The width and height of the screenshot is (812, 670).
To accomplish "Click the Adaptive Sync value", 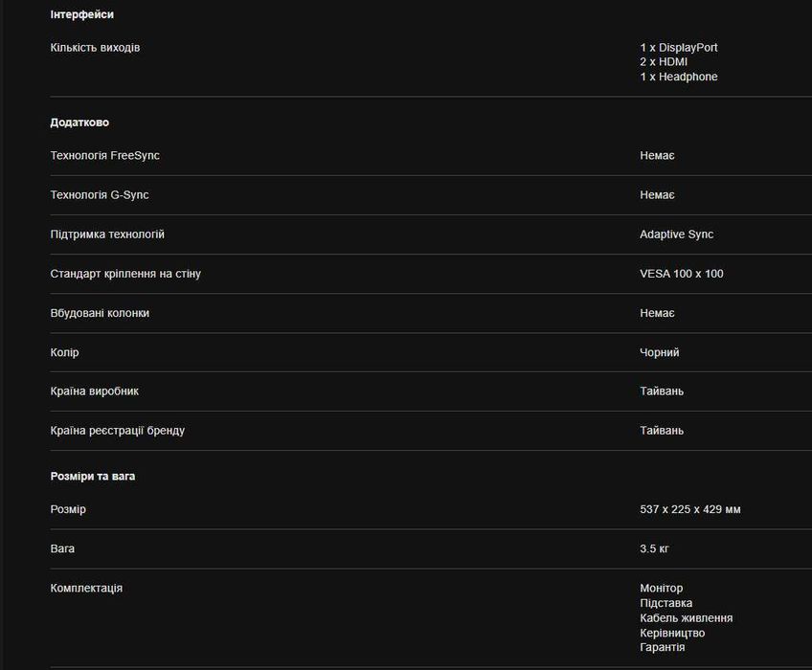I will click(x=676, y=234).
